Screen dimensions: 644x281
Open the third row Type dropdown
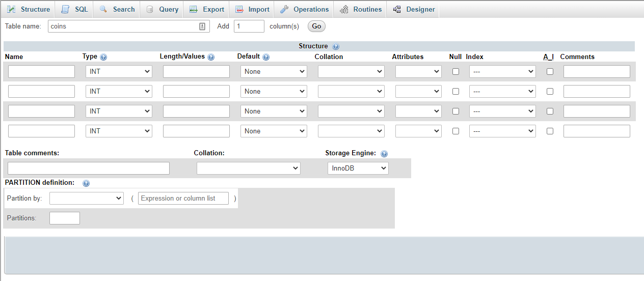coord(119,111)
